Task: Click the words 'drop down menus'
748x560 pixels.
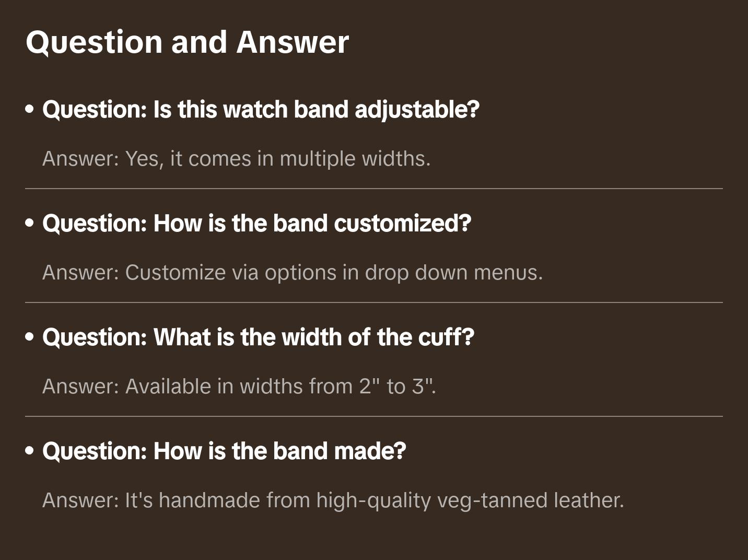Action: click(453, 273)
